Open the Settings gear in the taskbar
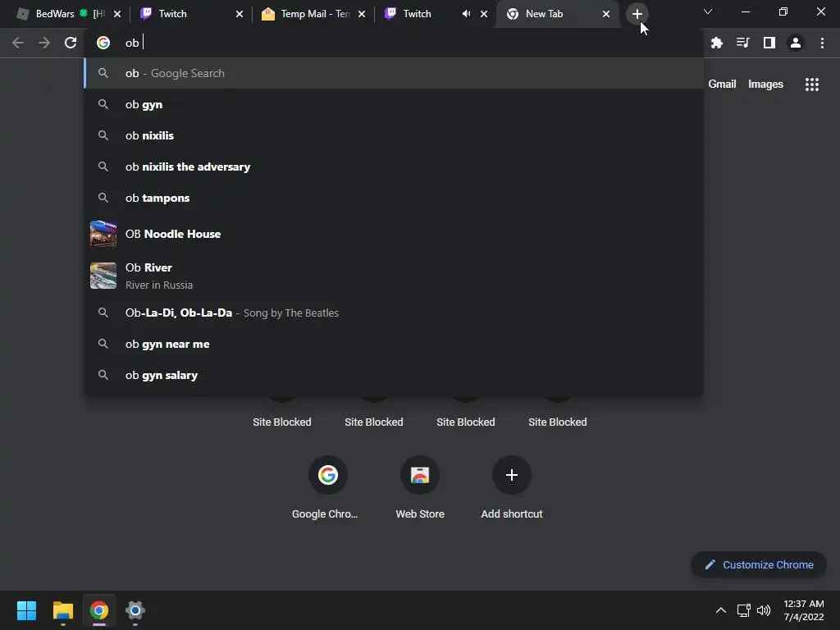The height and width of the screenshot is (630, 840). [x=135, y=610]
